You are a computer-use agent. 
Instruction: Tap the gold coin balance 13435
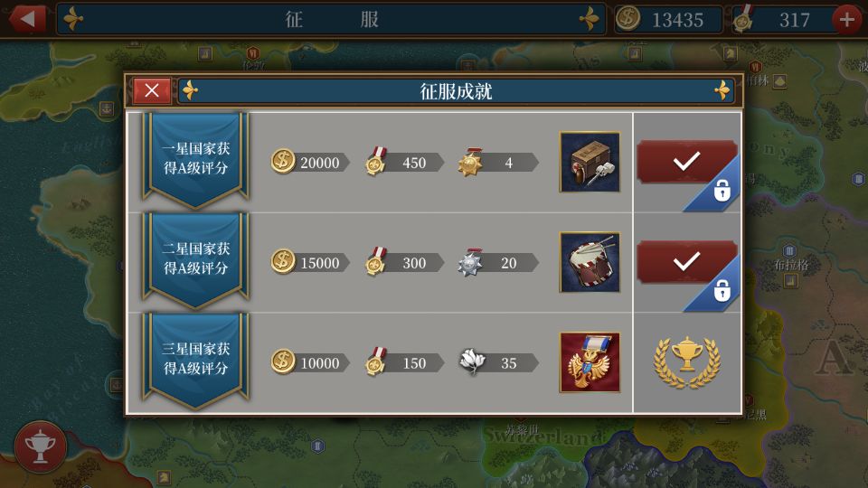pos(669,20)
